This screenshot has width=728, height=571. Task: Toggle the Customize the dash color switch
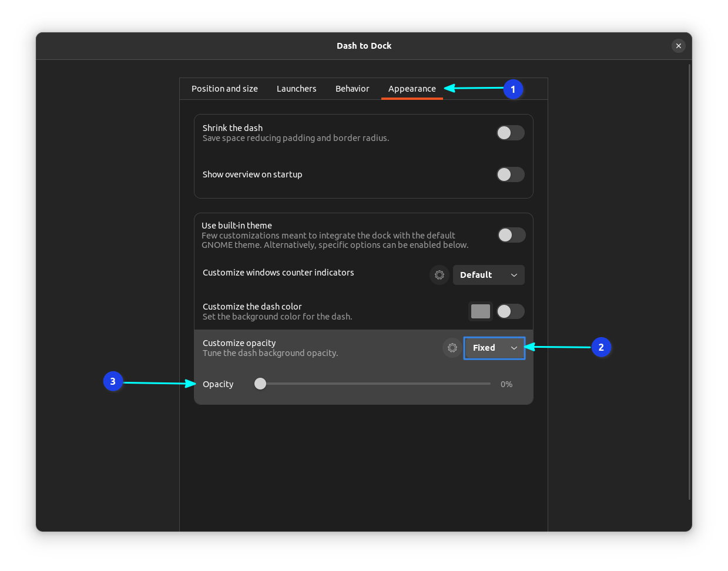pyautogui.click(x=510, y=311)
